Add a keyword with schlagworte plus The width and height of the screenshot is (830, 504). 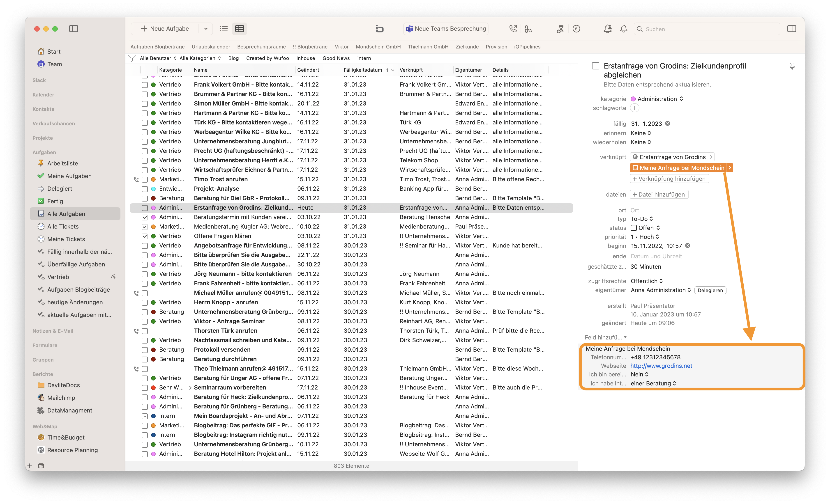point(635,108)
